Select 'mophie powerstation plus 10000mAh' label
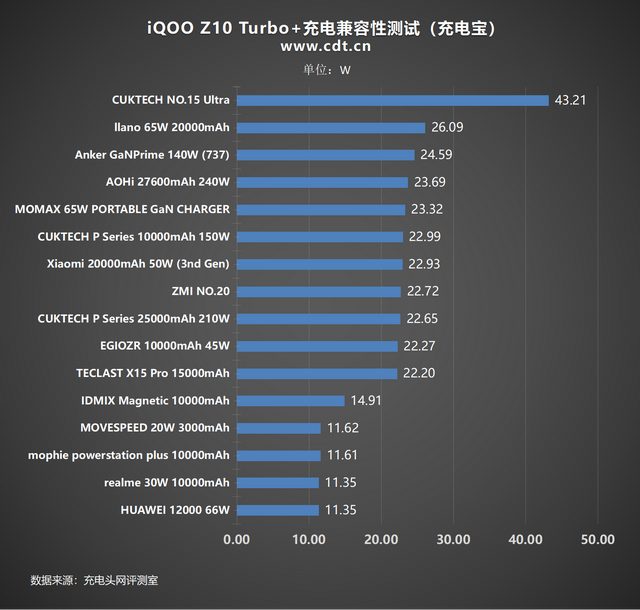The image size is (640, 610). [129, 456]
